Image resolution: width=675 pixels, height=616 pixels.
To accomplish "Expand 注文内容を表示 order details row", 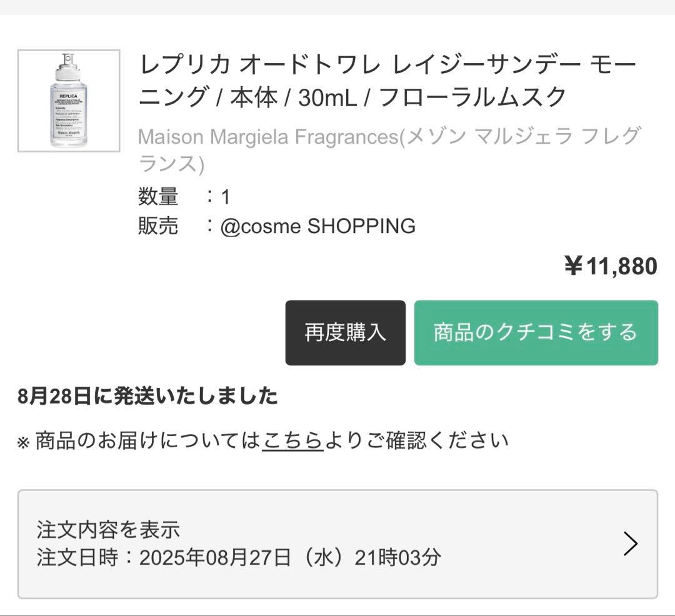I will click(109, 530).
